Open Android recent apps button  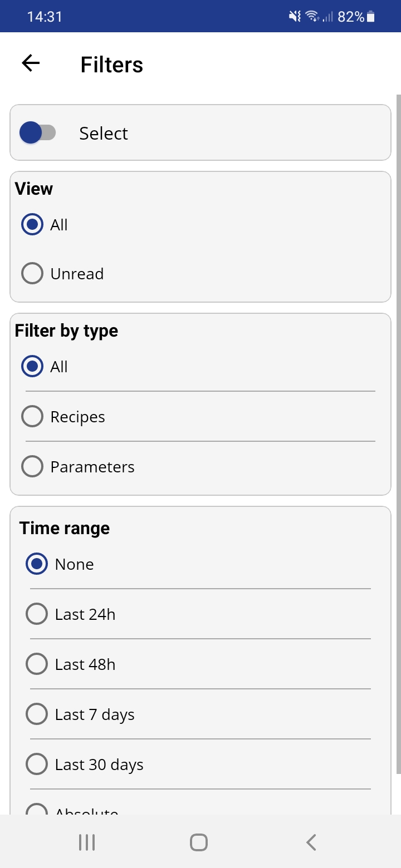[x=87, y=842]
